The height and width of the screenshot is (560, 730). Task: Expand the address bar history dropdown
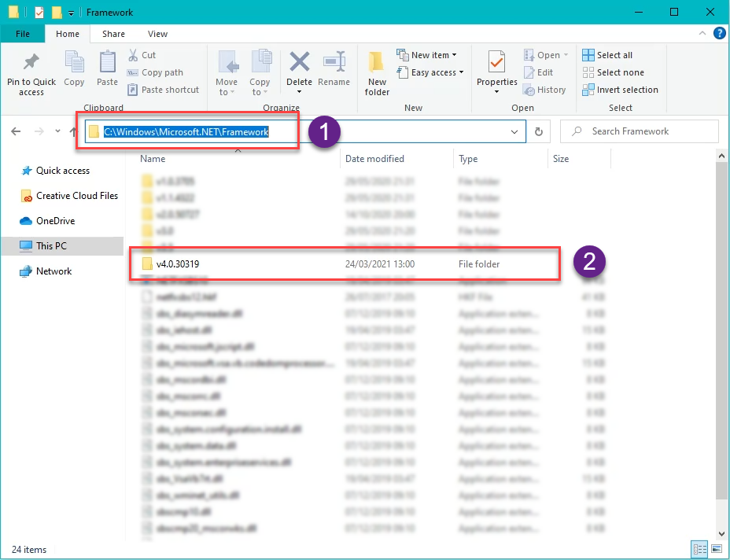pos(514,131)
